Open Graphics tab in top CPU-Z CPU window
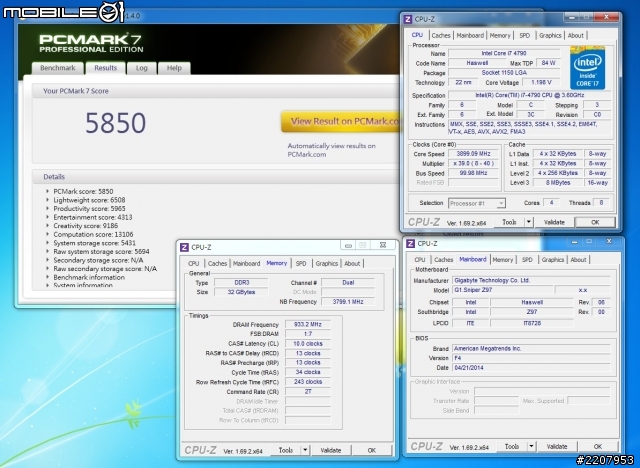The height and width of the screenshot is (468, 640). (550, 35)
